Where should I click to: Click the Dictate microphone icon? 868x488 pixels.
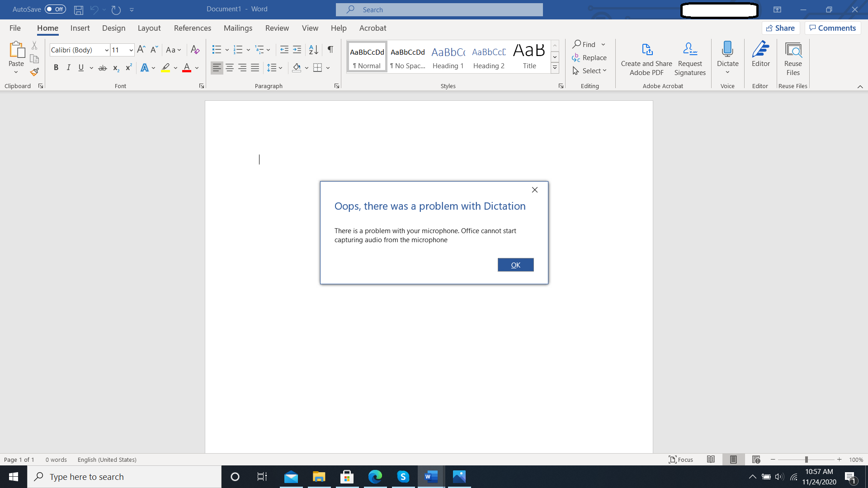(727, 49)
